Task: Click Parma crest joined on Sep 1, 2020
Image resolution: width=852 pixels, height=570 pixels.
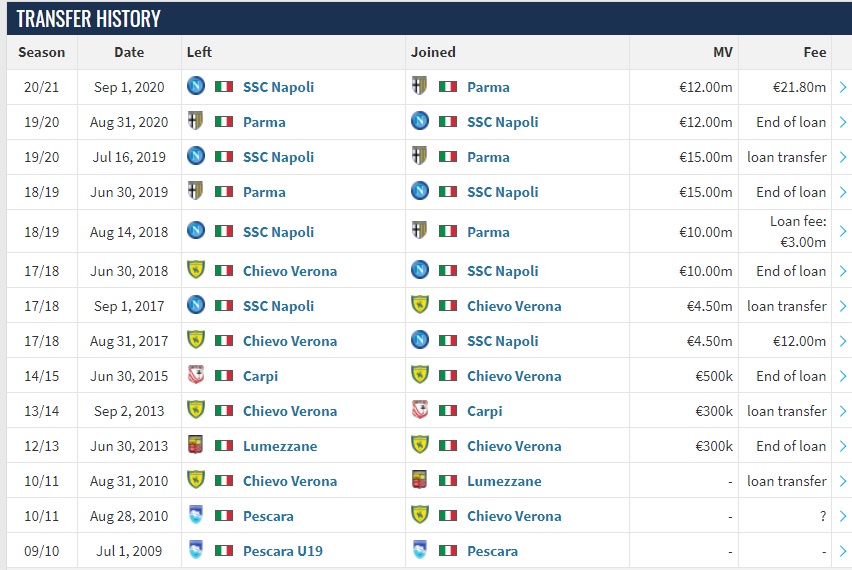Action: (419, 86)
